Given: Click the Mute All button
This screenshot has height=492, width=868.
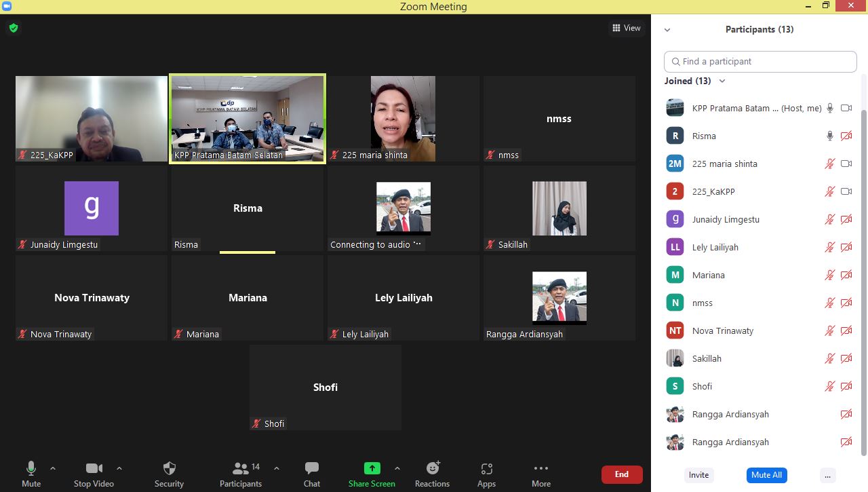Looking at the screenshot, I should point(766,475).
